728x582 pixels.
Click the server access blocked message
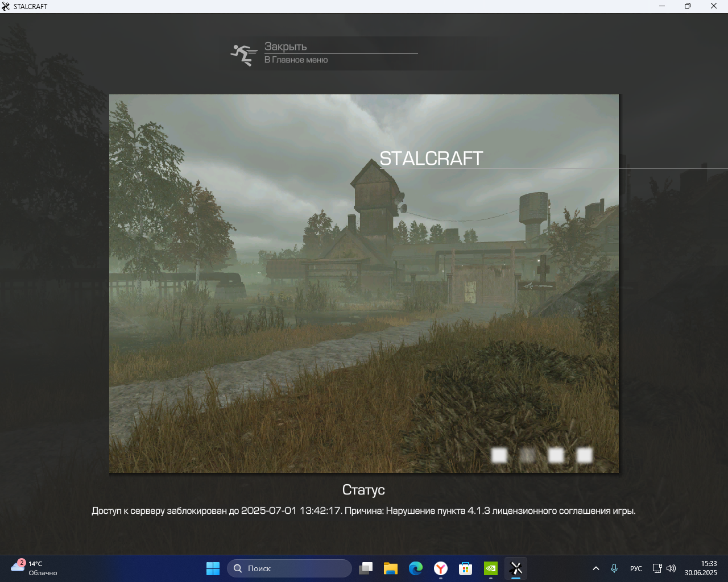point(363,511)
